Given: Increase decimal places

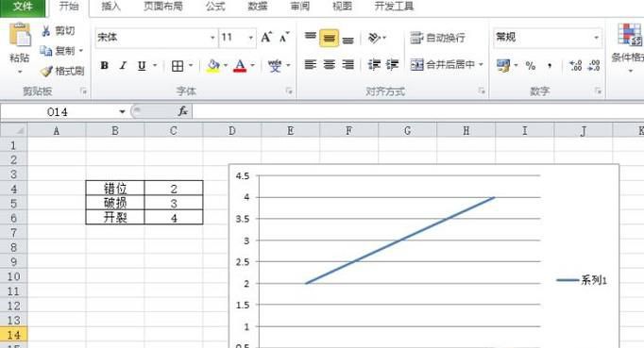Looking at the screenshot, I should click(575, 65).
